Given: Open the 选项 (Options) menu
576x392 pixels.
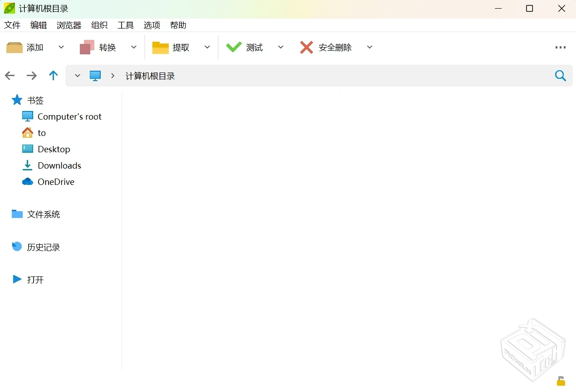Looking at the screenshot, I should 152,25.
